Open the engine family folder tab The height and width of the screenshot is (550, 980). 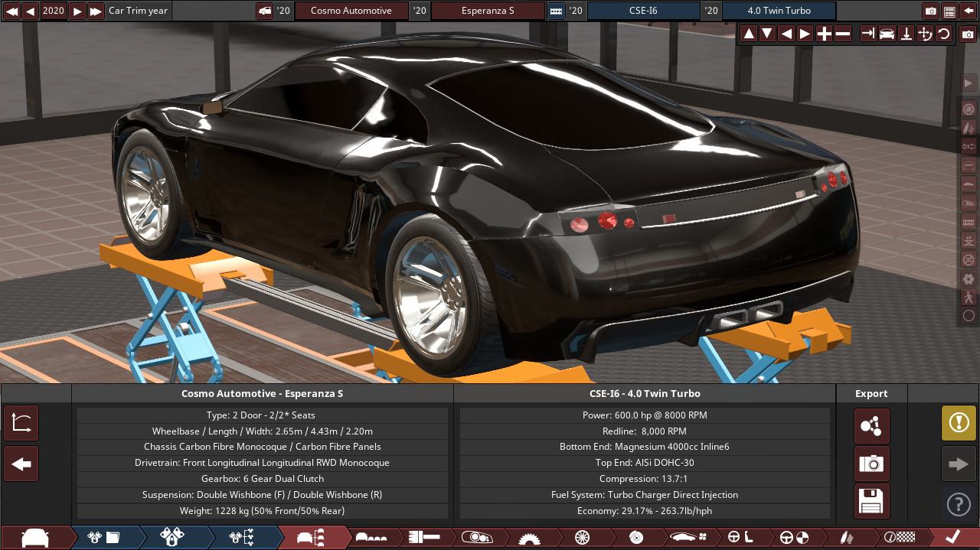(x=104, y=537)
